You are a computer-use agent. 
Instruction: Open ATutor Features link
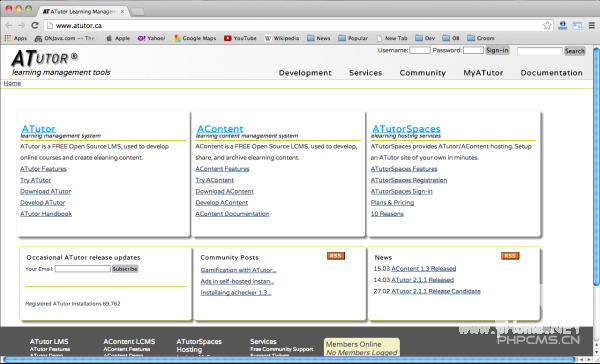point(43,169)
